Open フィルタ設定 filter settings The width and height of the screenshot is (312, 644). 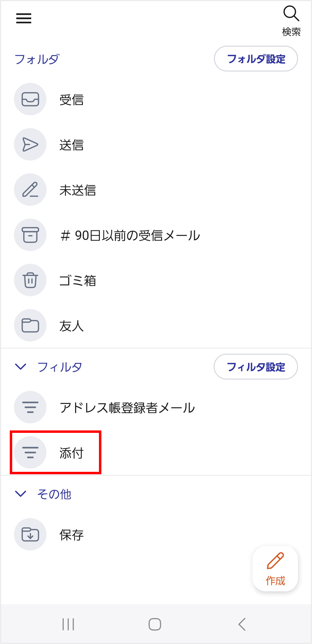(x=256, y=367)
